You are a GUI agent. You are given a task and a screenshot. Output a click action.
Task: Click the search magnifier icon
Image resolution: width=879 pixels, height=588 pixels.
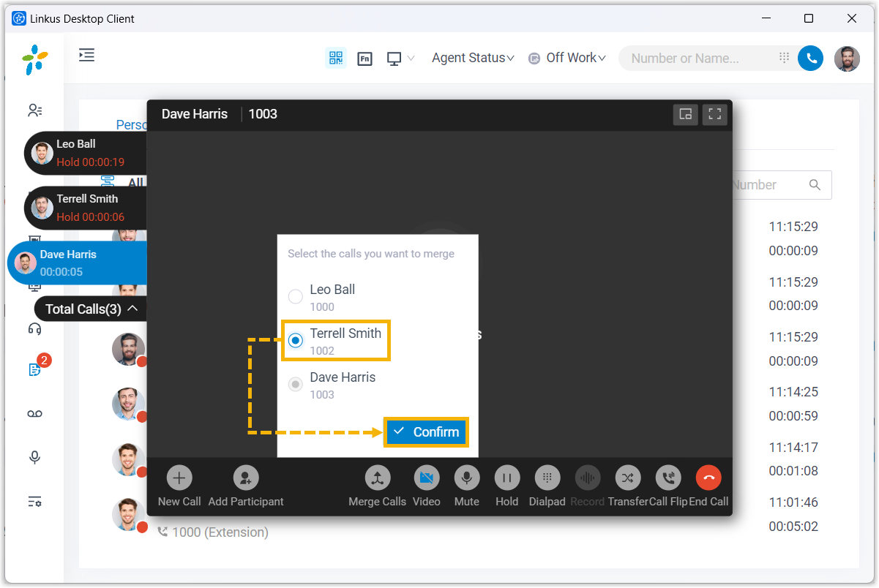point(815,185)
